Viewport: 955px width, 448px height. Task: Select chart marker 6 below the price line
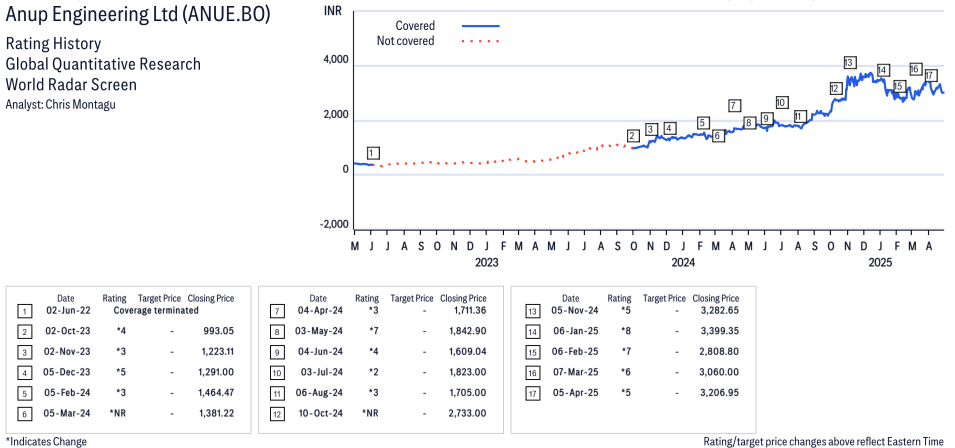coord(718,136)
